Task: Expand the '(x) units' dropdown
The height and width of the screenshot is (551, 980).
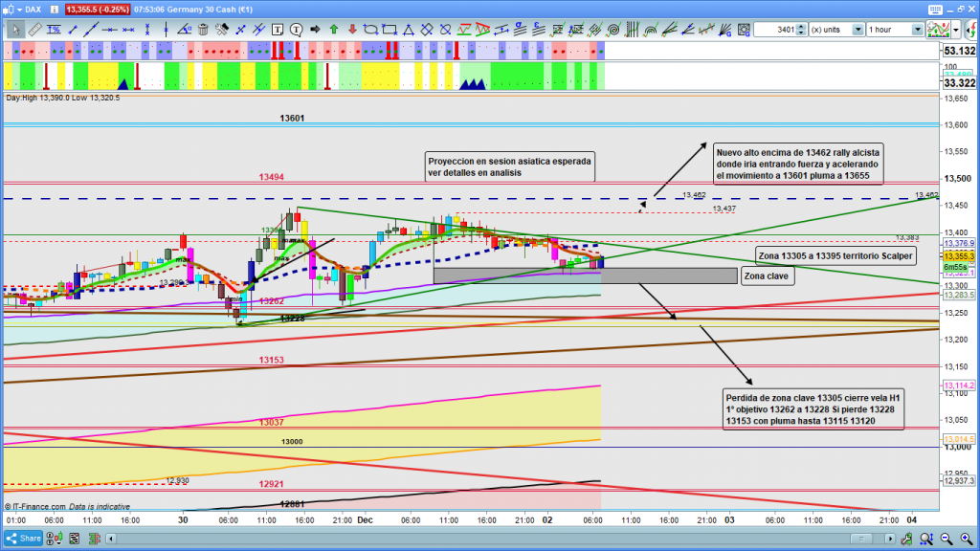Action: (x=857, y=30)
